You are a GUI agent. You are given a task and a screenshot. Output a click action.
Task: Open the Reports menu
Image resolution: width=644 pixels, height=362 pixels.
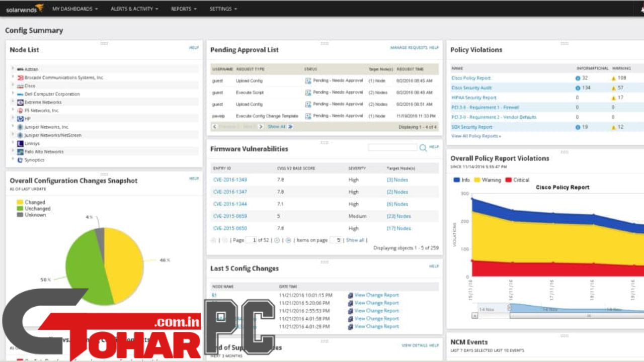coord(184,9)
